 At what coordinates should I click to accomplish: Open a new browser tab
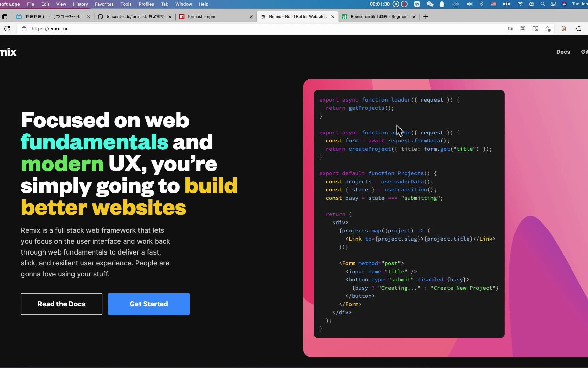tap(426, 16)
